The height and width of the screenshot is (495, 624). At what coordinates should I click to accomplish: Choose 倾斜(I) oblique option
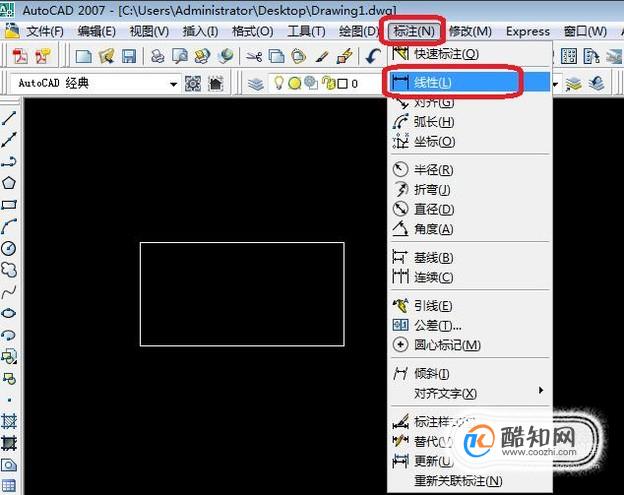(470, 374)
